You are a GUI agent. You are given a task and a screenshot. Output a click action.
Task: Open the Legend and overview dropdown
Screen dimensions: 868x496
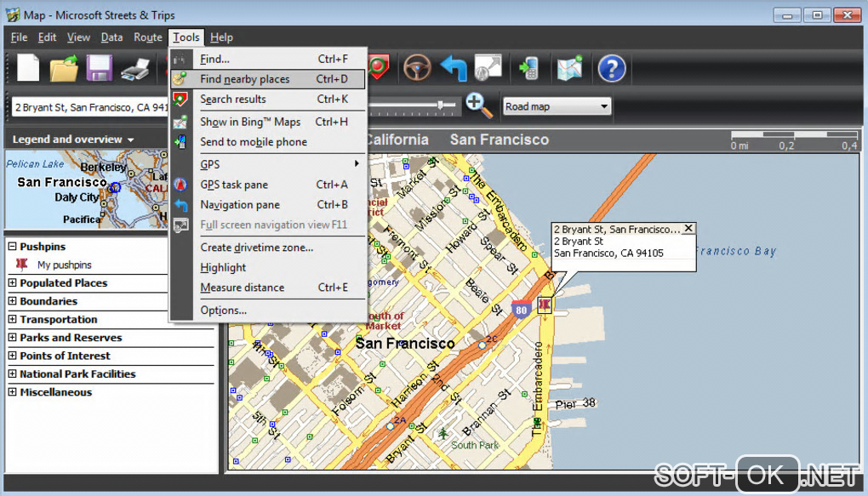(x=73, y=140)
